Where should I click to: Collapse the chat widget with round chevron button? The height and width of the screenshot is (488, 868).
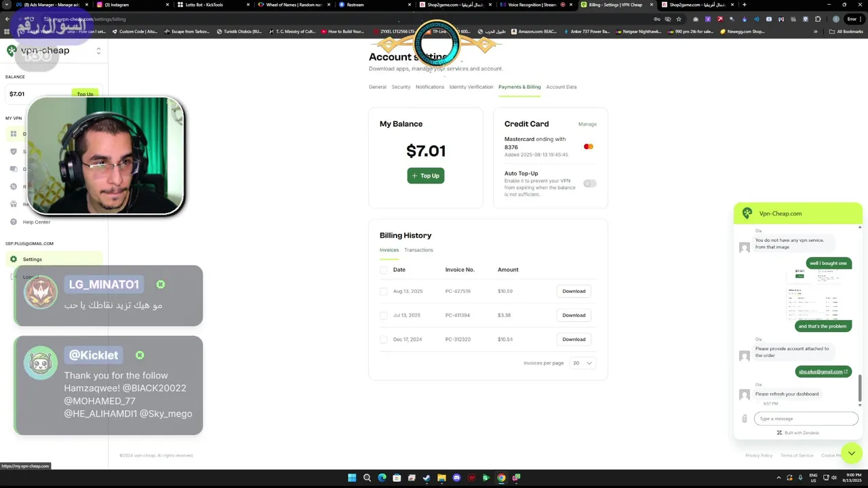point(851,453)
